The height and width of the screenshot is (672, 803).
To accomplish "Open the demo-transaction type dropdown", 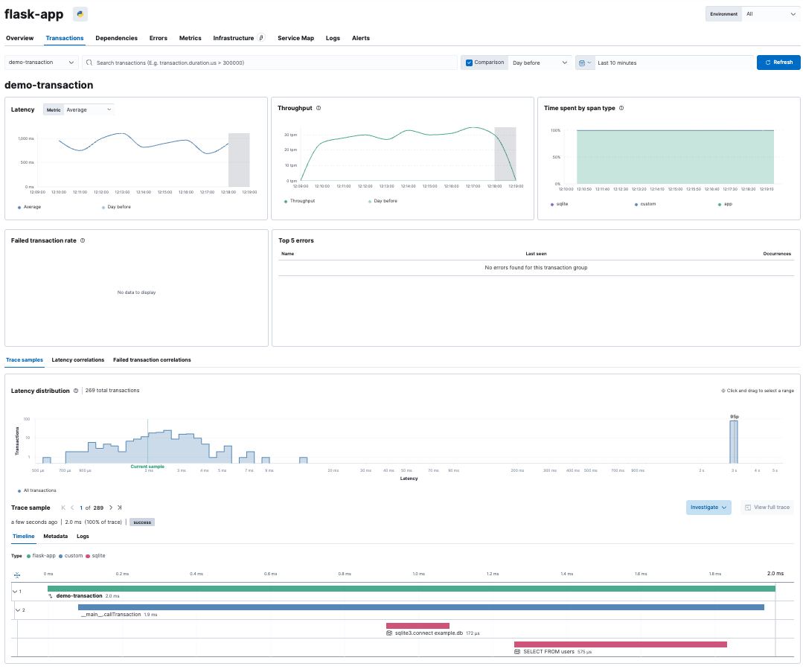I will point(42,63).
